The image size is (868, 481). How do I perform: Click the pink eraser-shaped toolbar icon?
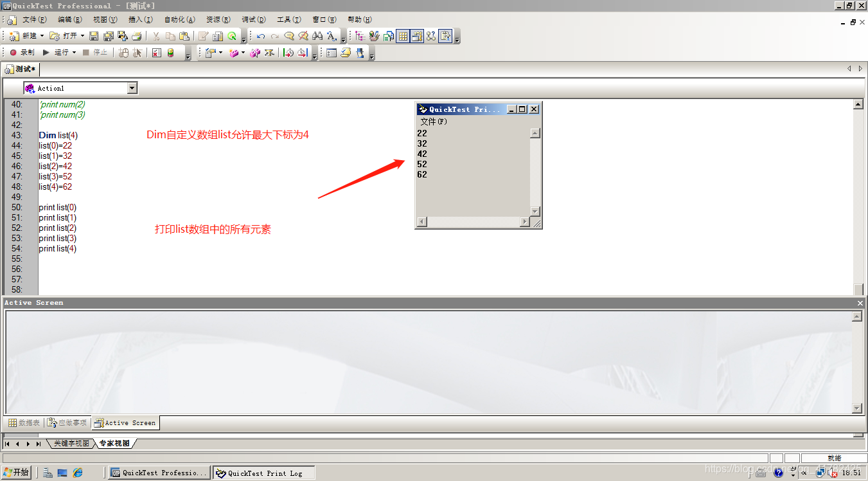pos(234,53)
